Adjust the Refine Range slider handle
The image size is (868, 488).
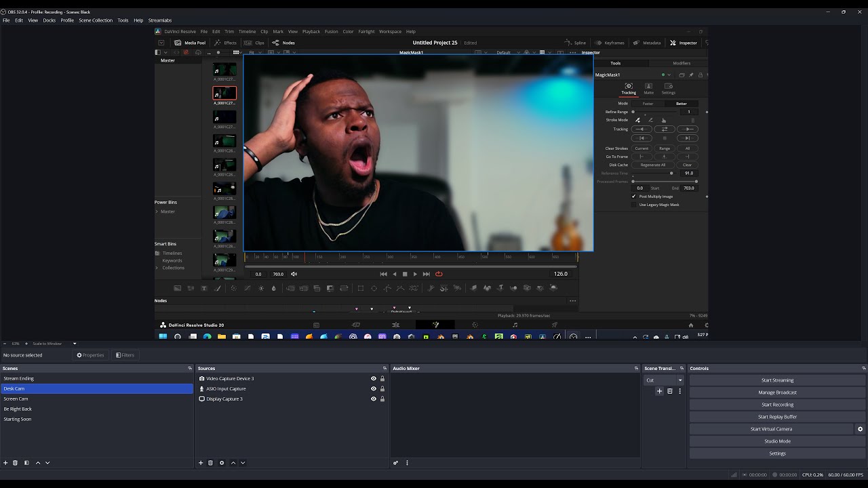pyautogui.click(x=633, y=112)
